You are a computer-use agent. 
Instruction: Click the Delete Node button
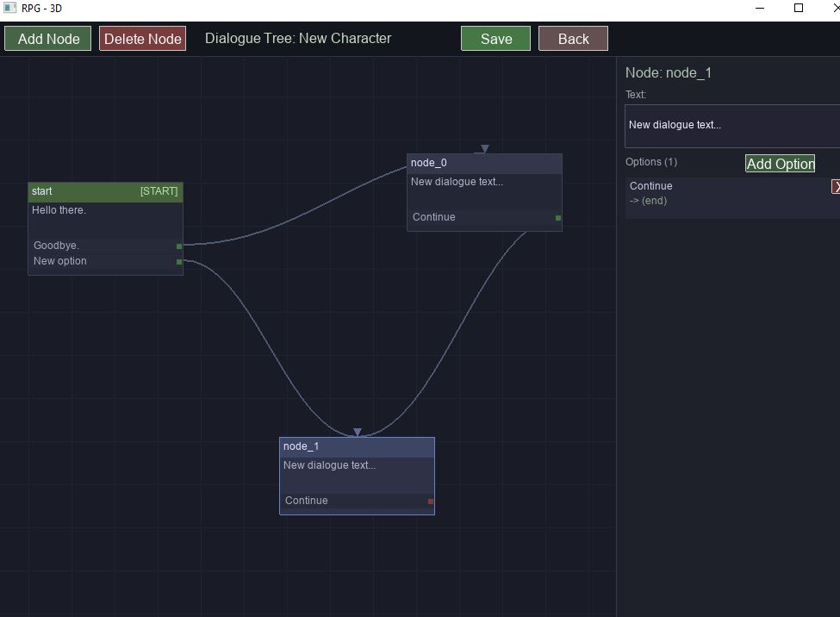[x=142, y=39]
